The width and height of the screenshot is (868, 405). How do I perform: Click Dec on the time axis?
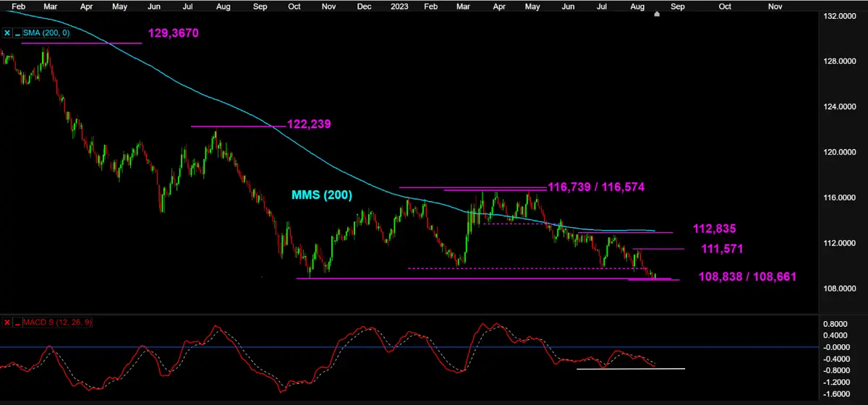pos(363,6)
